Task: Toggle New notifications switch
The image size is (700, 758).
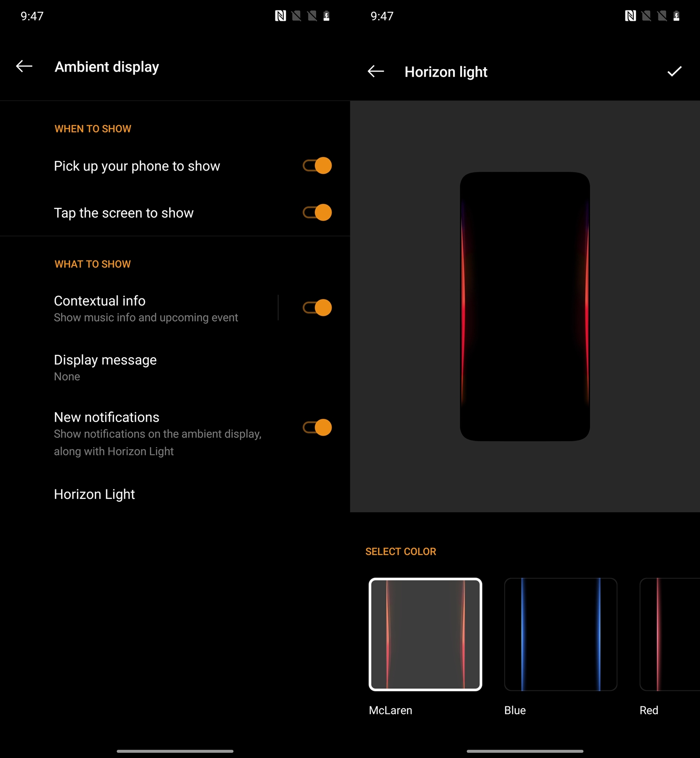Action: (317, 428)
